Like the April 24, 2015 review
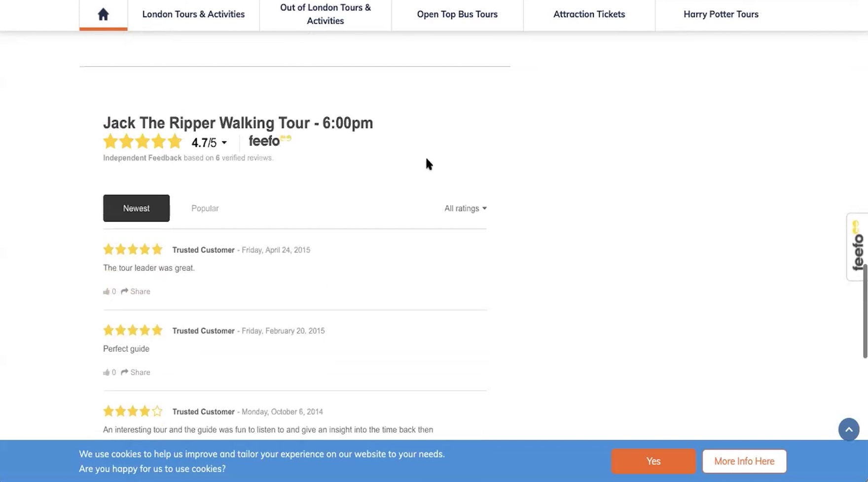This screenshot has height=482, width=868. pos(107,292)
